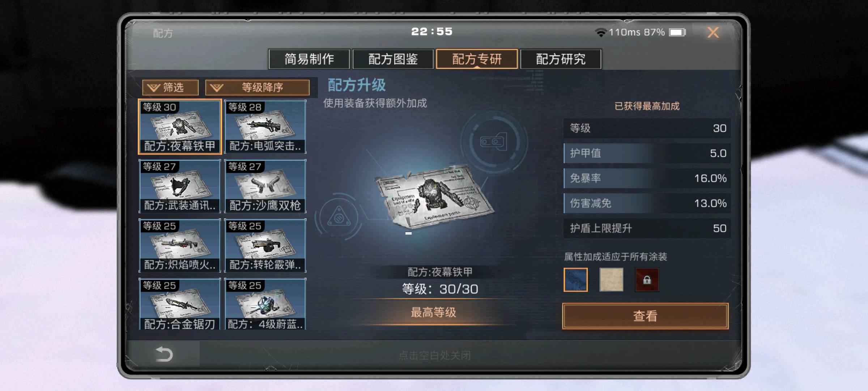Open the 炽焰喷火 recipe card
The image size is (868, 391).
tap(180, 245)
